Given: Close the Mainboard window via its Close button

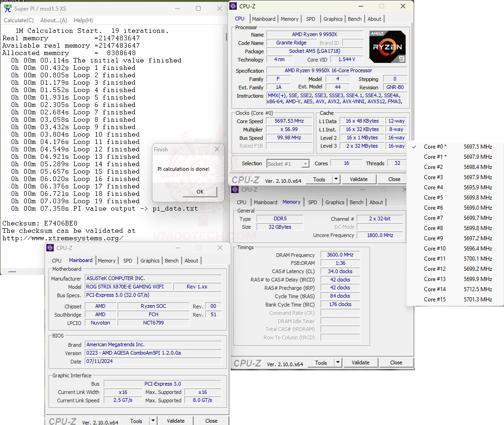Looking at the screenshot, I should (x=211, y=420).
